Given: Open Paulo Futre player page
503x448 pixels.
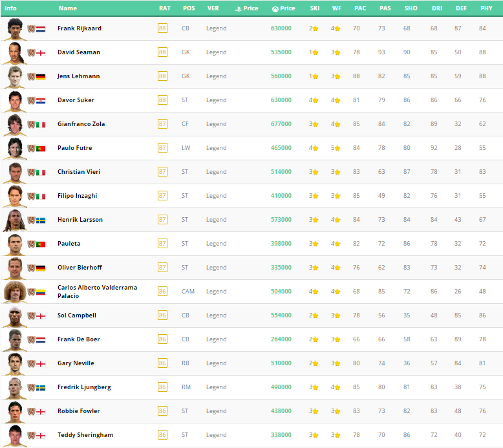Looking at the screenshot, I should click(x=75, y=148).
